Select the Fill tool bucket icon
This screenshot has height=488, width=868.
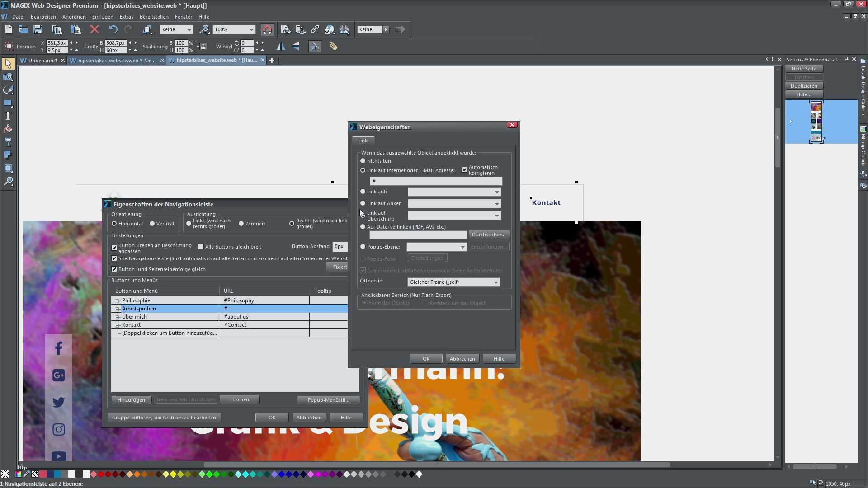point(8,129)
